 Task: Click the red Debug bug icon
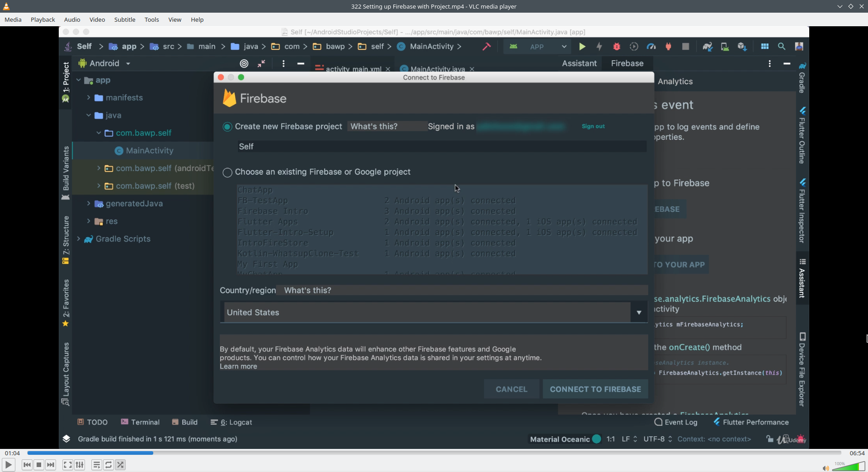[617, 47]
